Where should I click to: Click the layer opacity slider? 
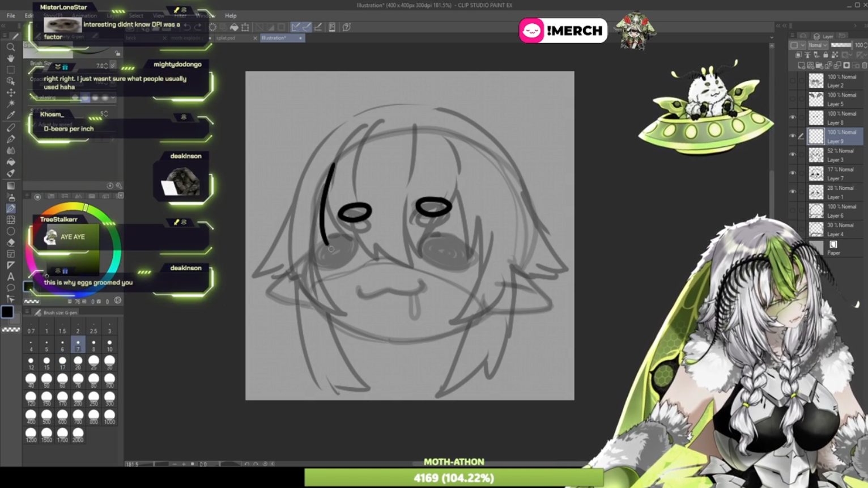click(x=841, y=45)
